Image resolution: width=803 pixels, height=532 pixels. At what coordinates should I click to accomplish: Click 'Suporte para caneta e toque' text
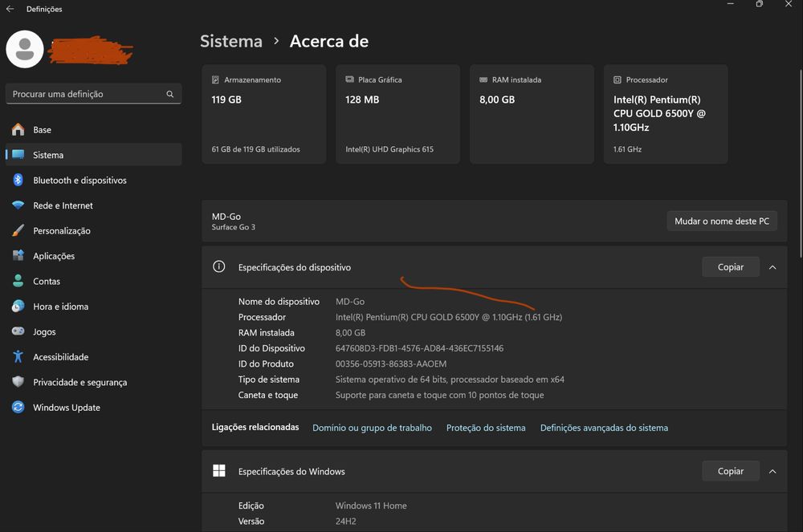click(439, 395)
